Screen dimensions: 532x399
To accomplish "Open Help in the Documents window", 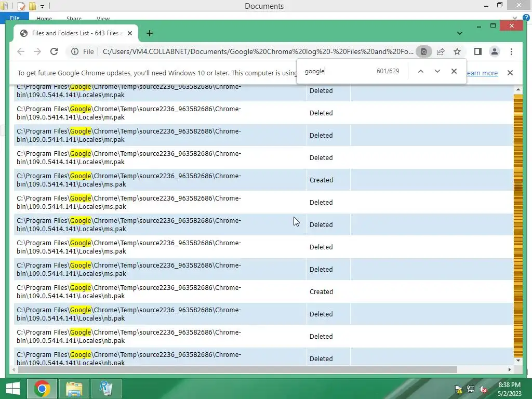I will [526, 18].
